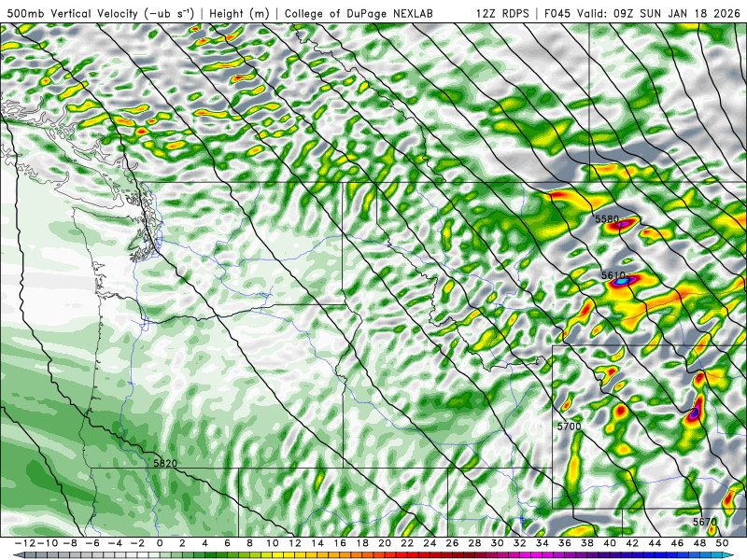The height and width of the screenshot is (560, 747).
Task: Click the cyan-blue velocity maximum beside 5610 label
Action: click(621, 282)
